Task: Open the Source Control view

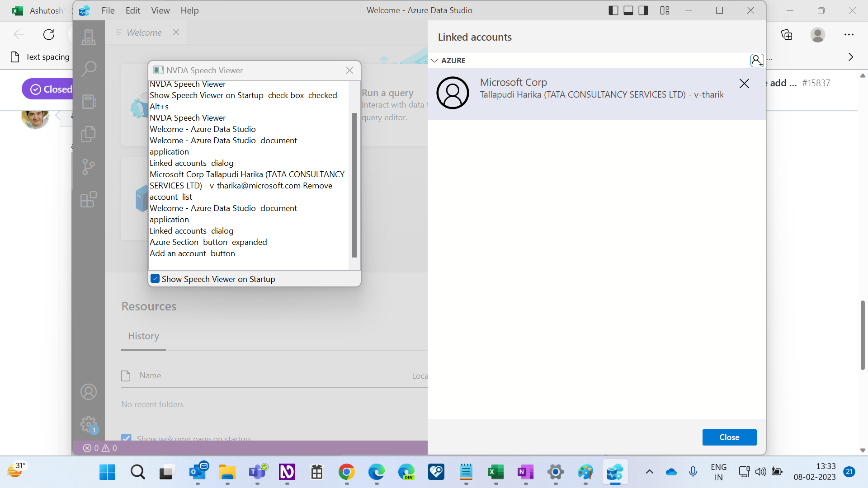Action: [89, 167]
